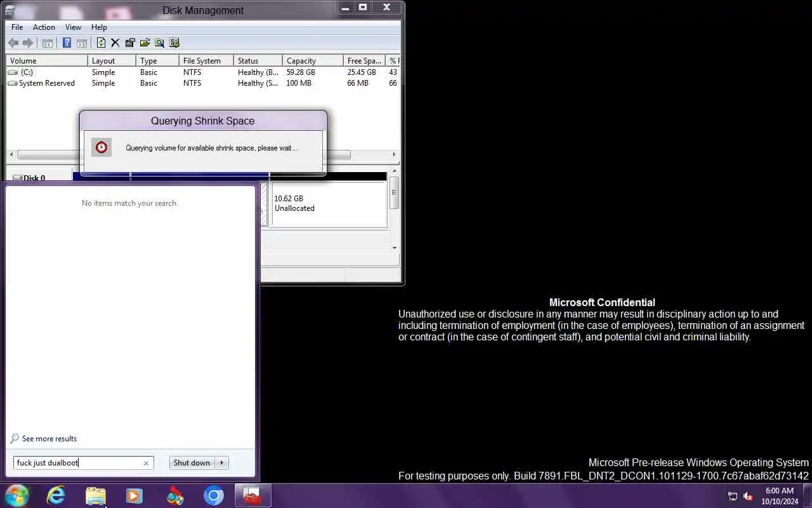Click the 59.28 GB capacity cell
Image resolution: width=812 pixels, height=508 pixels.
pos(301,72)
